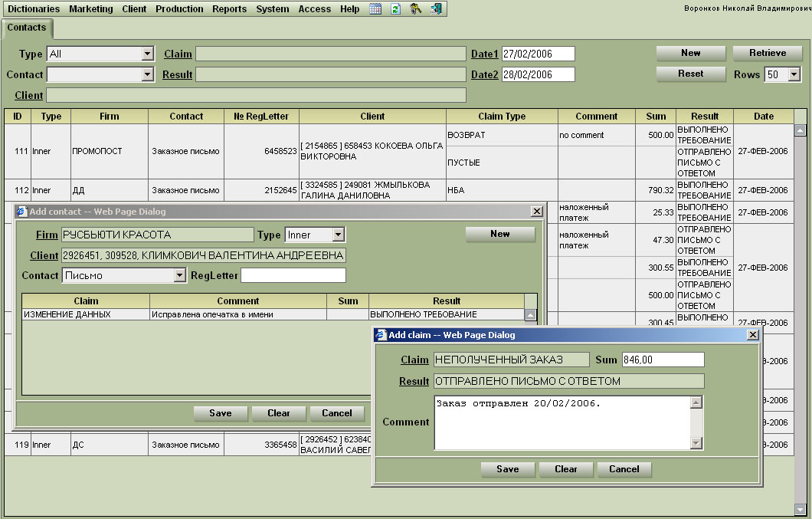Click the Date2 field with 28/02/2006
The width and height of the screenshot is (812, 519).
click(538, 74)
